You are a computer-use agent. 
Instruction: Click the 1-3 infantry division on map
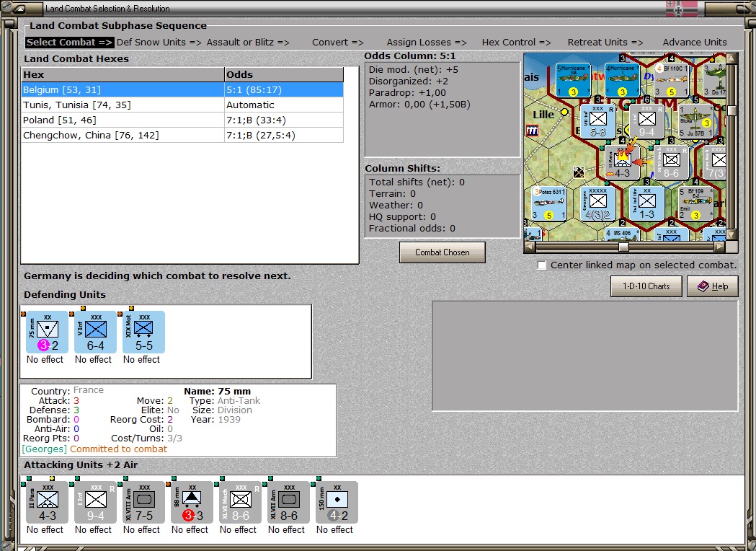click(x=646, y=203)
